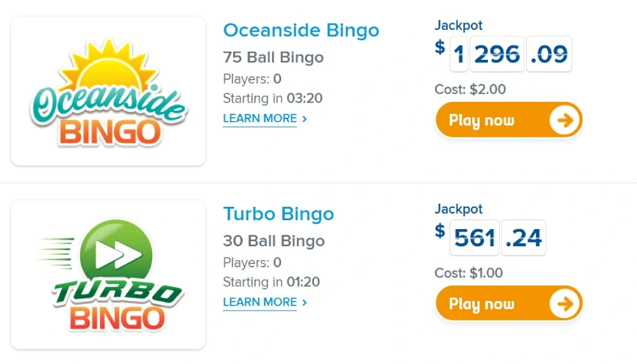This screenshot has width=637, height=364.
Task: Click the Oceanside jackpot amount 1 296 .09
Action: (511, 54)
